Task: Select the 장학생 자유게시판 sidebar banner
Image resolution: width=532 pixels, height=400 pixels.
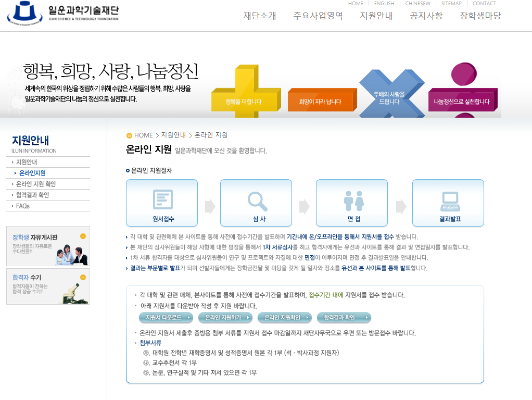Action: pyautogui.click(x=48, y=246)
